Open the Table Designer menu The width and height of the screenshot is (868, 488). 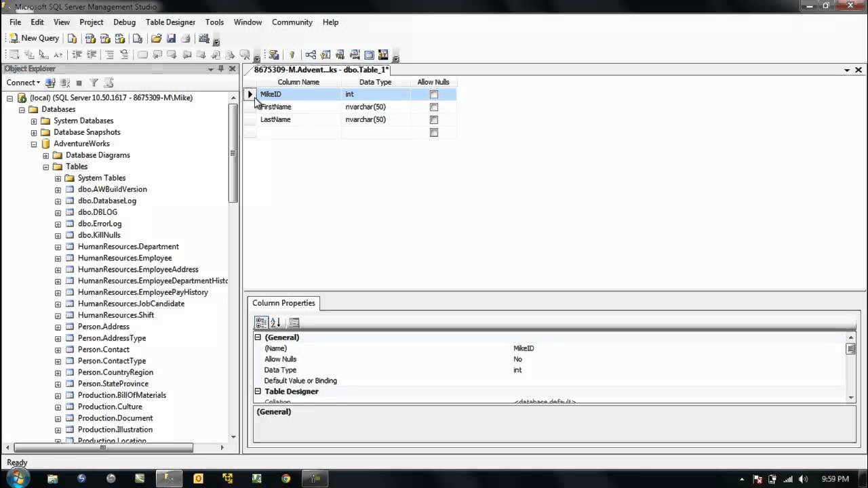[x=170, y=22]
